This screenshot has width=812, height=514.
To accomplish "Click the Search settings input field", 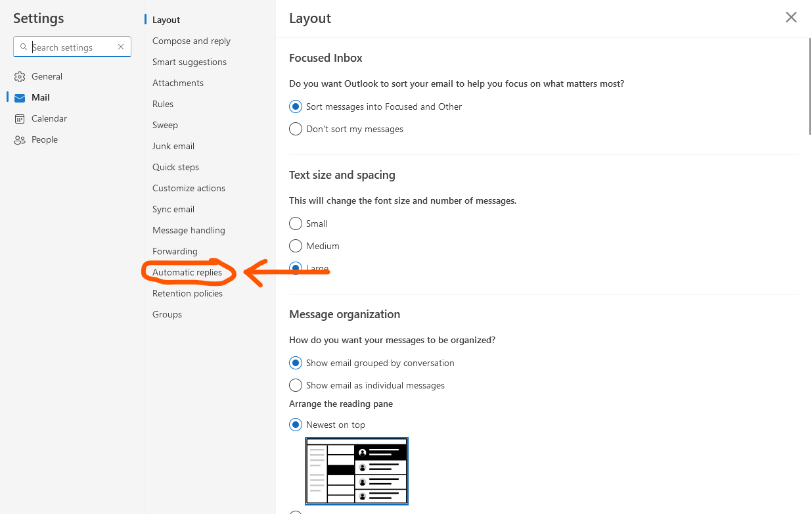I will 72,47.
